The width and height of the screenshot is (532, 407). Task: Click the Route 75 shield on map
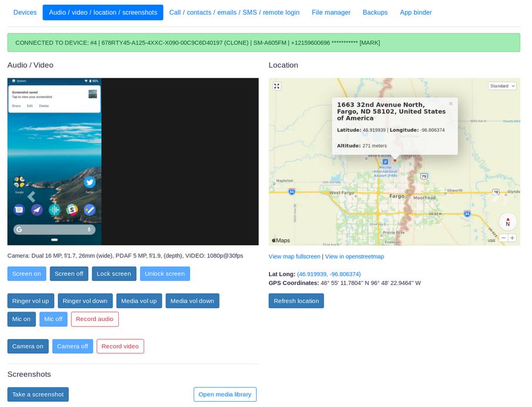point(424,176)
